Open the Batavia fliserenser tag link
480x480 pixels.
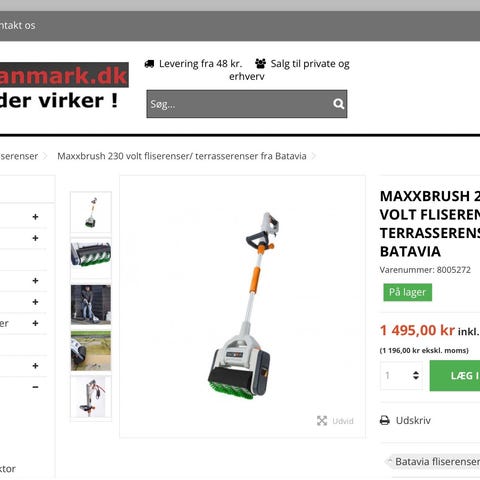coord(435,462)
